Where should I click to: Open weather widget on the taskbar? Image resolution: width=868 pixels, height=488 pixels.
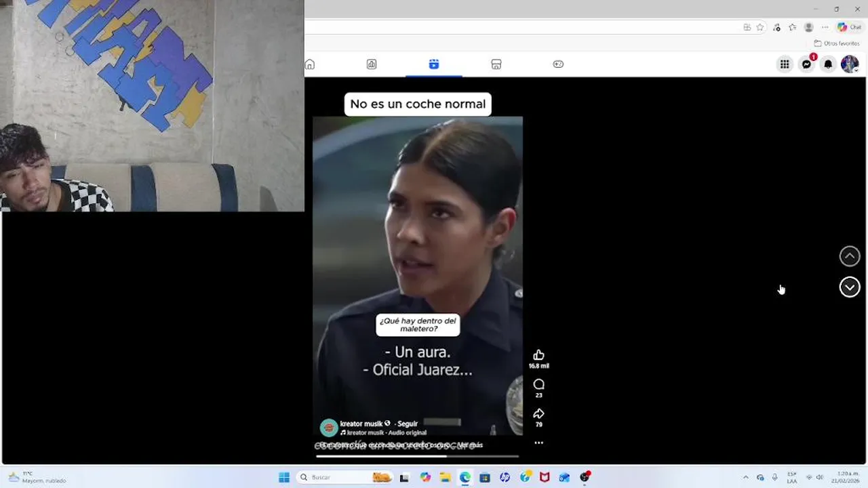tap(37, 477)
